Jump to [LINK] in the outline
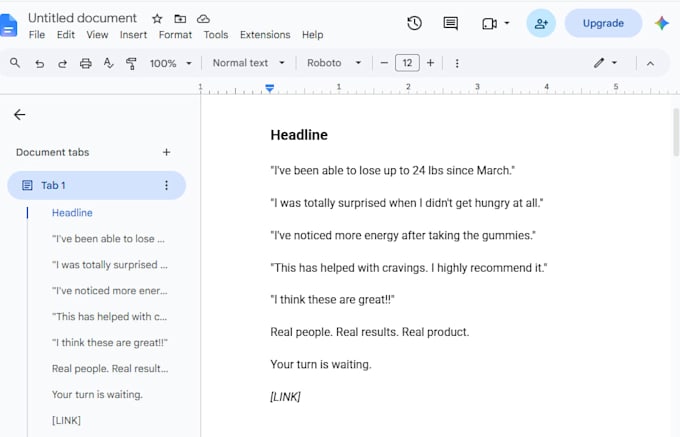The image size is (680, 437). tap(66, 421)
